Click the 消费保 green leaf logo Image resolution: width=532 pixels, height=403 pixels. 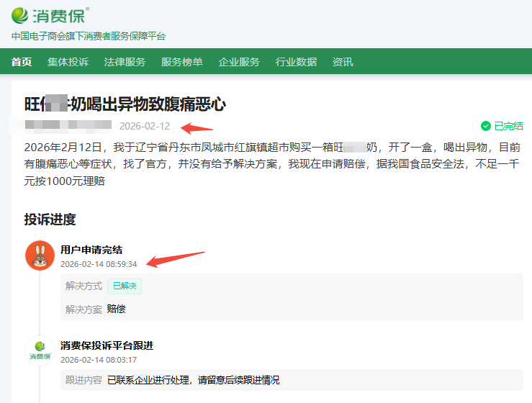(x=21, y=15)
